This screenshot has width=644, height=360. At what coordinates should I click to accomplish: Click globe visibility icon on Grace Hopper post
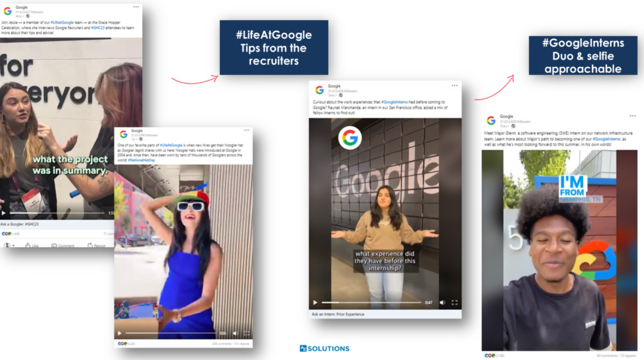28,16
